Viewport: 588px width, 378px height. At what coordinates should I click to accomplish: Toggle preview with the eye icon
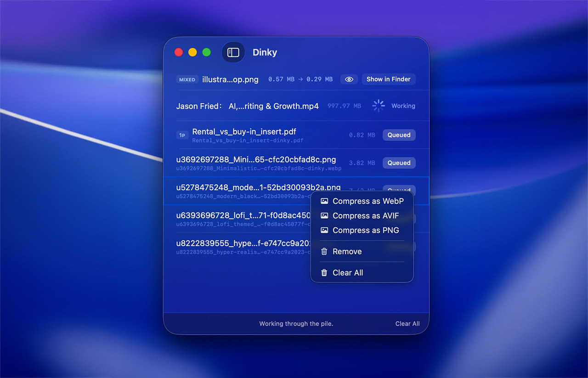349,79
